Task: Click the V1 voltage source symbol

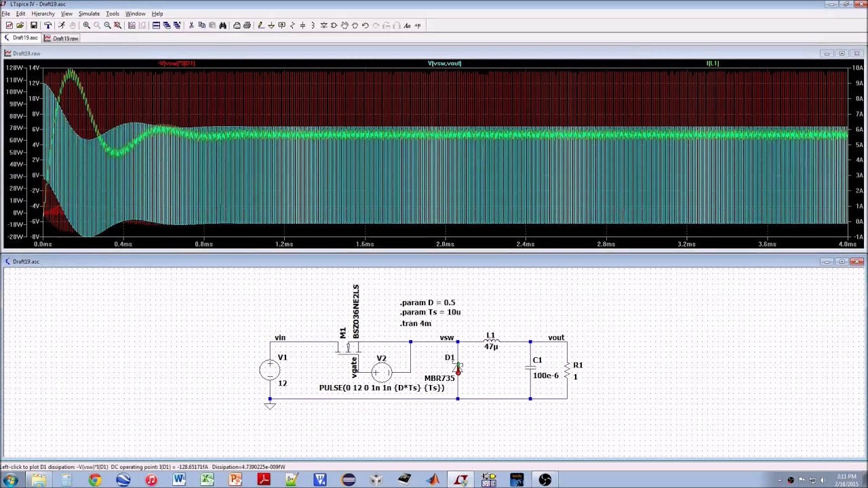Action: click(269, 370)
